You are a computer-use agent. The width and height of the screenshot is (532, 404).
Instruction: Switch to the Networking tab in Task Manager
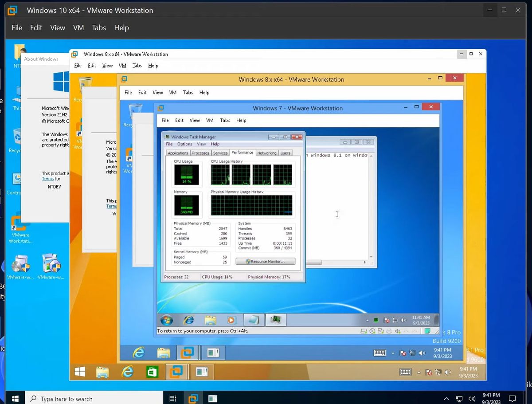(267, 153)
